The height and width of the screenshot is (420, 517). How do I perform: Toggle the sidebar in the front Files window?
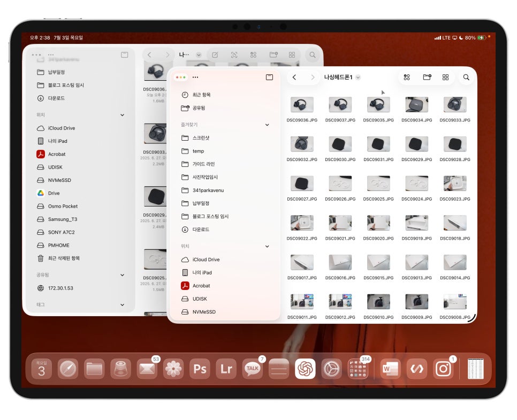tap(269, 77)
